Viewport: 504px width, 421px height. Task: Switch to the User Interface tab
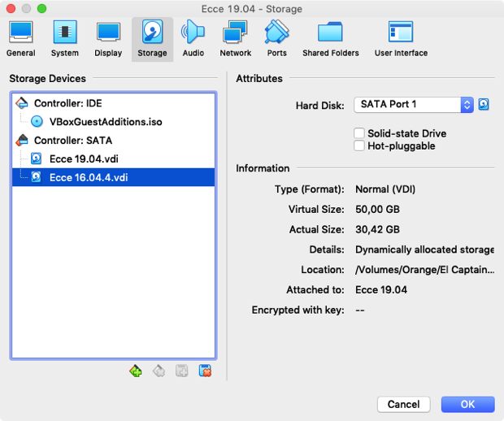click(401, 39)
